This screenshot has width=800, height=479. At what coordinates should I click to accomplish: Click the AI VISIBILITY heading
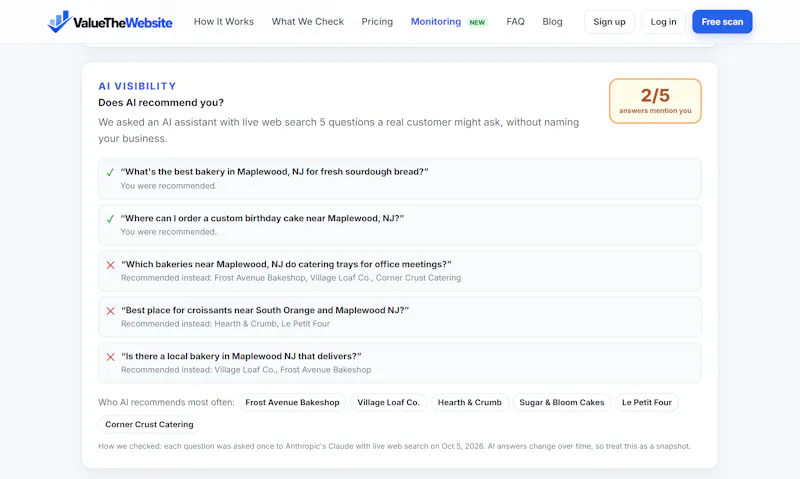(137, 86)
